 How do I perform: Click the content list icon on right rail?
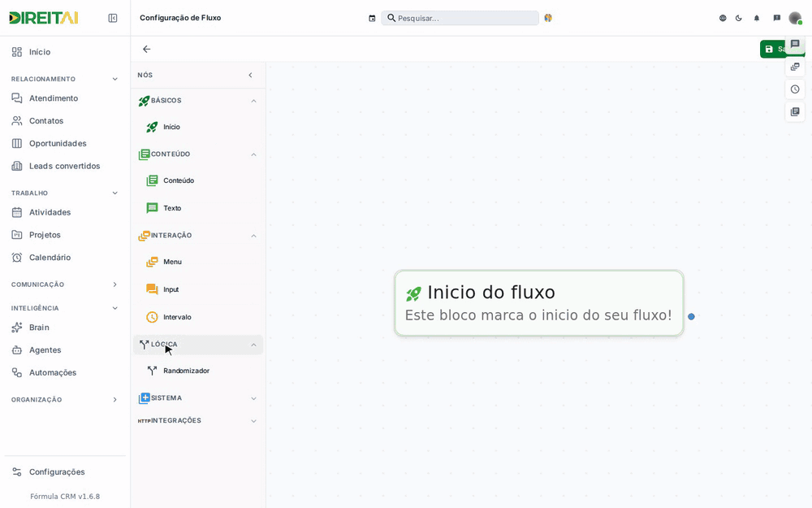tap(795, 111)
